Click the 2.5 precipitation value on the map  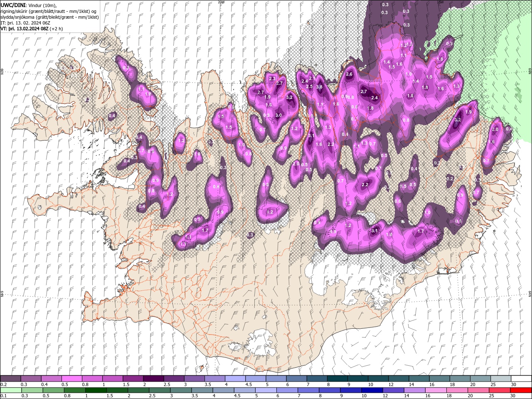[x=309, y=86]
